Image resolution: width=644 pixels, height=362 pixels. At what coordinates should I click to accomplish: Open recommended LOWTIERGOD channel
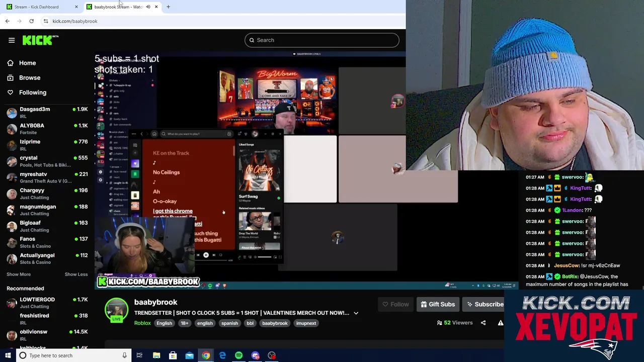point(47,303)
